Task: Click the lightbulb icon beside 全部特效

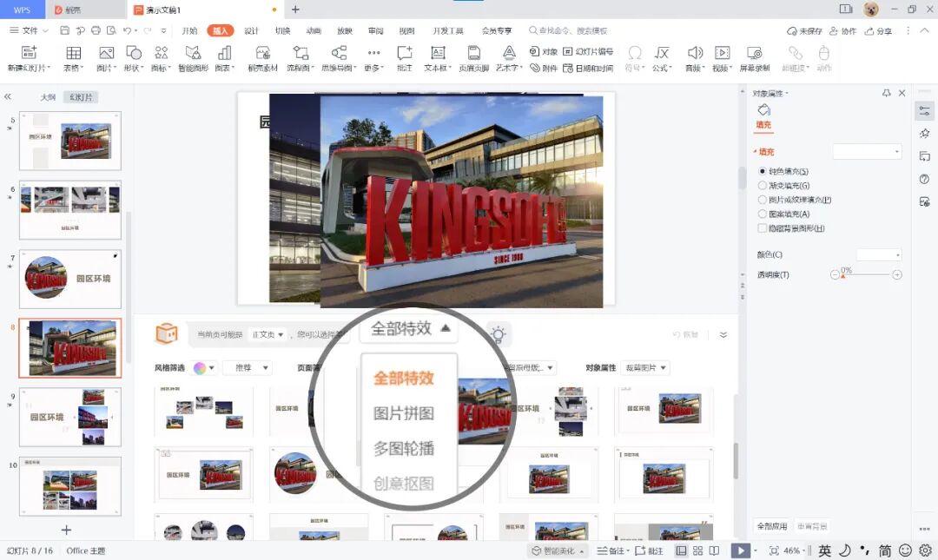Action: 498,334
